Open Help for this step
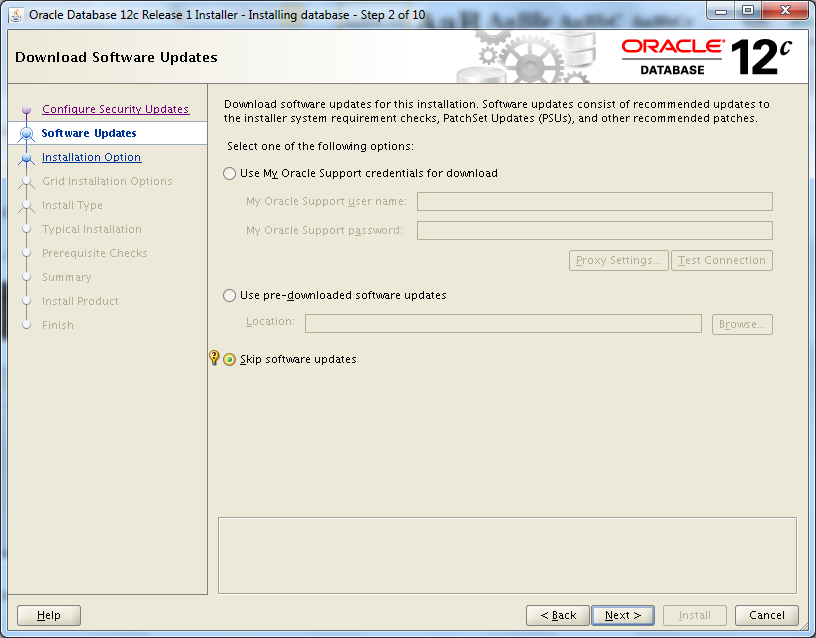 coord(49,615)
